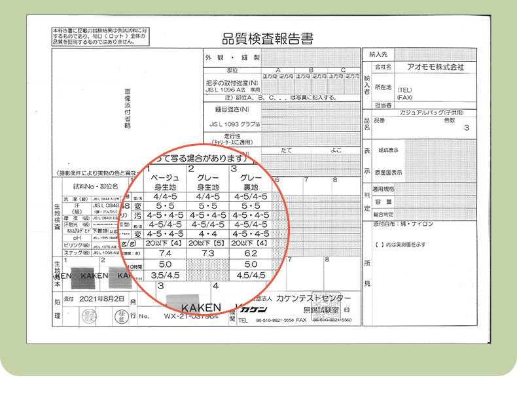
Task: Click the square seal over カケンテストセンター
Action: click(x=323, y=299)
